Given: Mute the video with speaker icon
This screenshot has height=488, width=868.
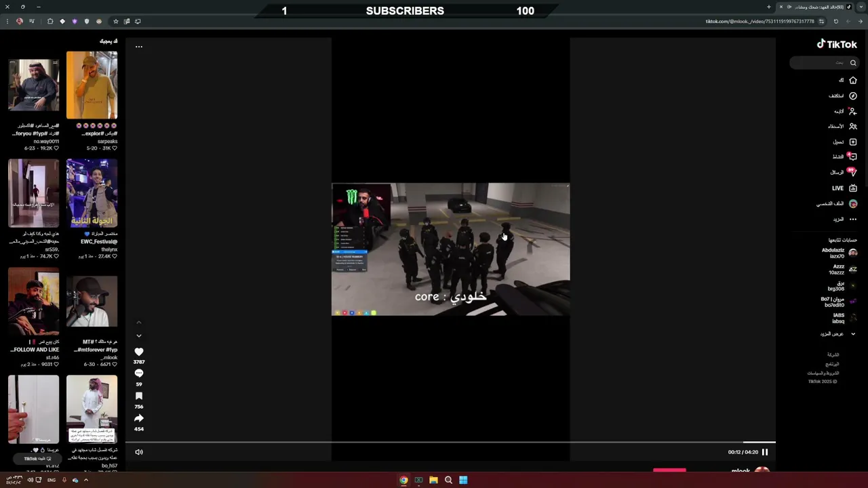Looking at the screenshot, I should (x=139, y=452).
